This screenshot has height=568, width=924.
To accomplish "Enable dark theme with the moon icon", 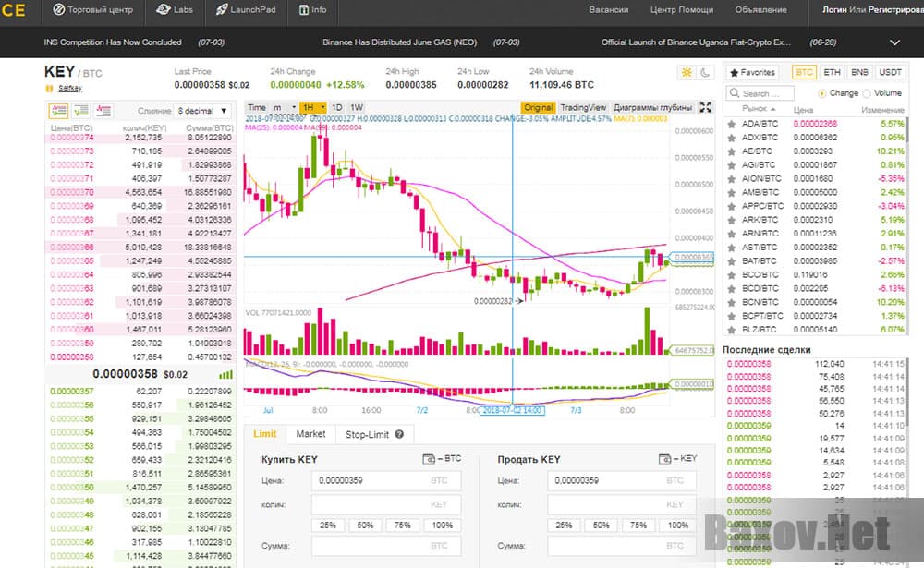I will coord(703,70).
